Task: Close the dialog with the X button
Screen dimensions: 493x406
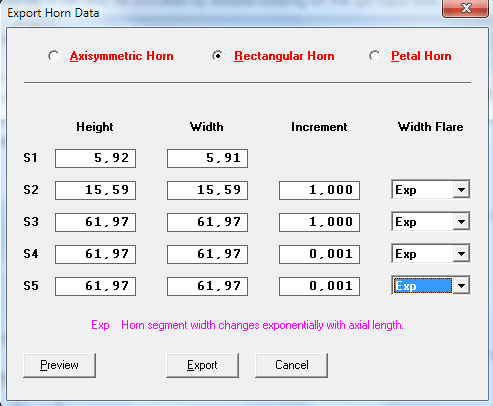Action: tap(466, 8)
